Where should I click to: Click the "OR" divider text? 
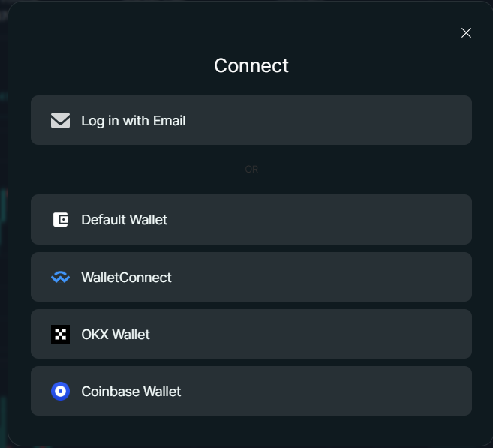tap(251, 170)
